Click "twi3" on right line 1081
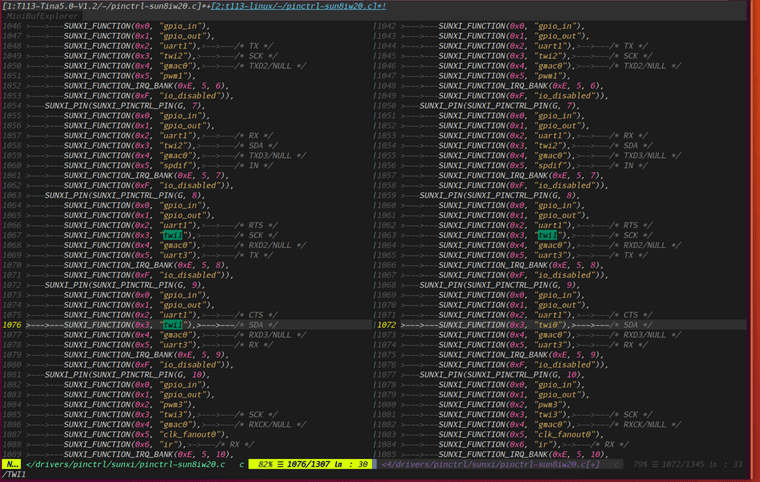Image resolution: width=760 pixels, height=482 pixels. 547,415
